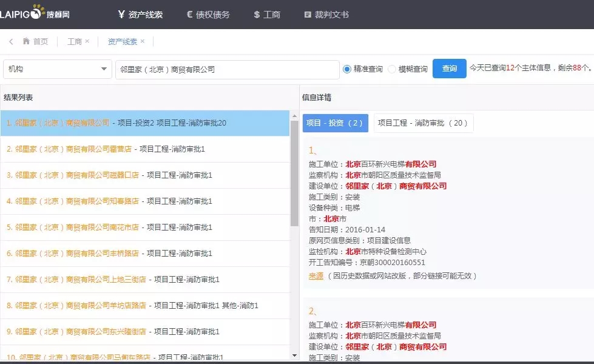Switch to the 项目工程-消防审批 (20) tab
The width and height of the screenshot is (594, 364).
423,123
